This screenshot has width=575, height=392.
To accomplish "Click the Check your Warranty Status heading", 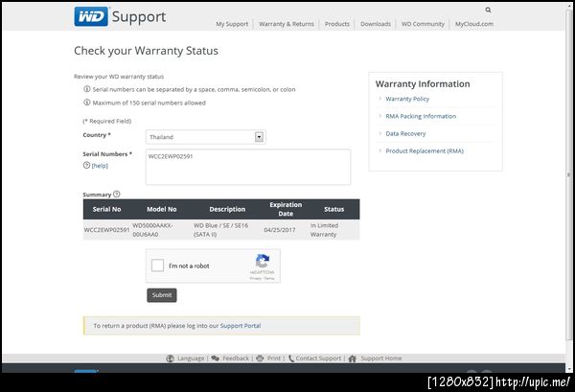I will (x=146, y=51).
